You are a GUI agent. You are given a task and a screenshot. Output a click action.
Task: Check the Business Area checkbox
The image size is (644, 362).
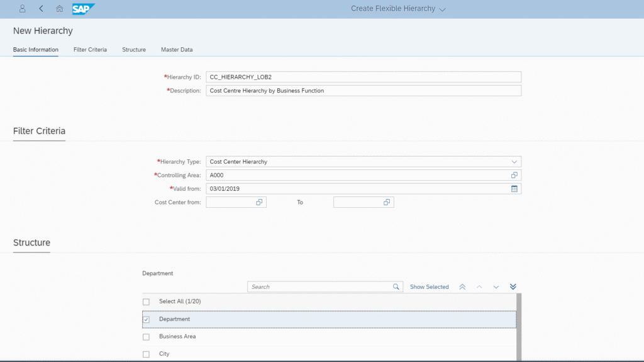tap(146, 337)
